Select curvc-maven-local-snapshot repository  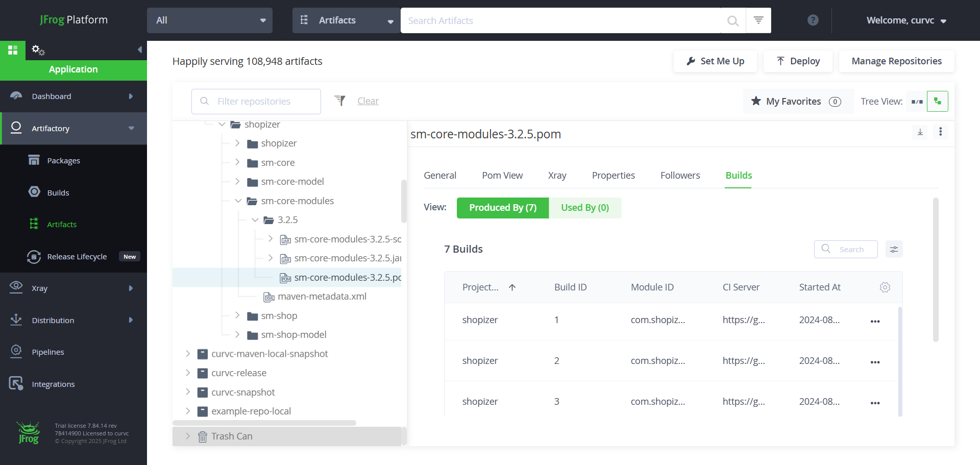[x=269, y=354]
